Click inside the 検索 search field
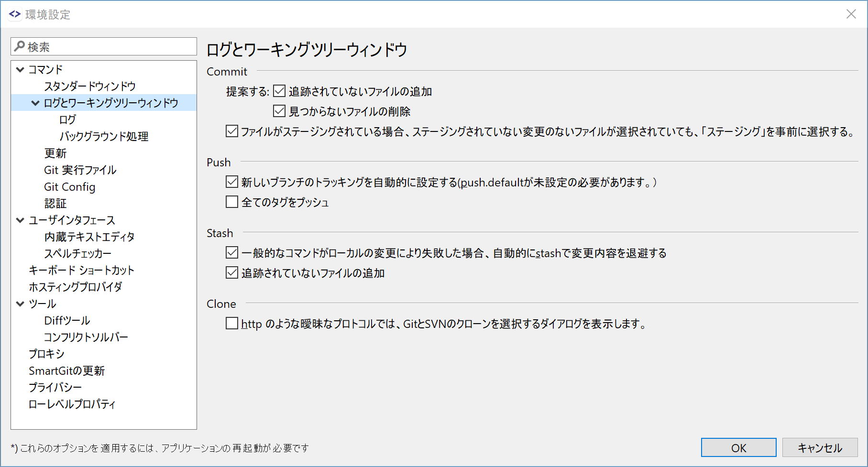Image resolution: width=868 pixels, height=467 pixels. click(96, 46)
